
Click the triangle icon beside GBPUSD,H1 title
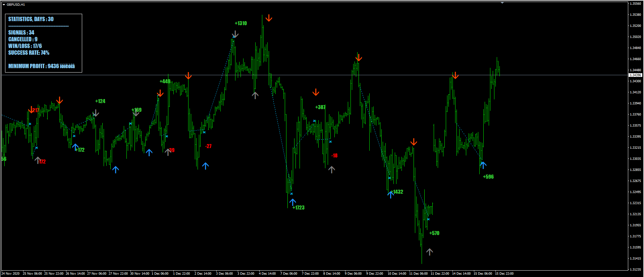pos(4,5)
